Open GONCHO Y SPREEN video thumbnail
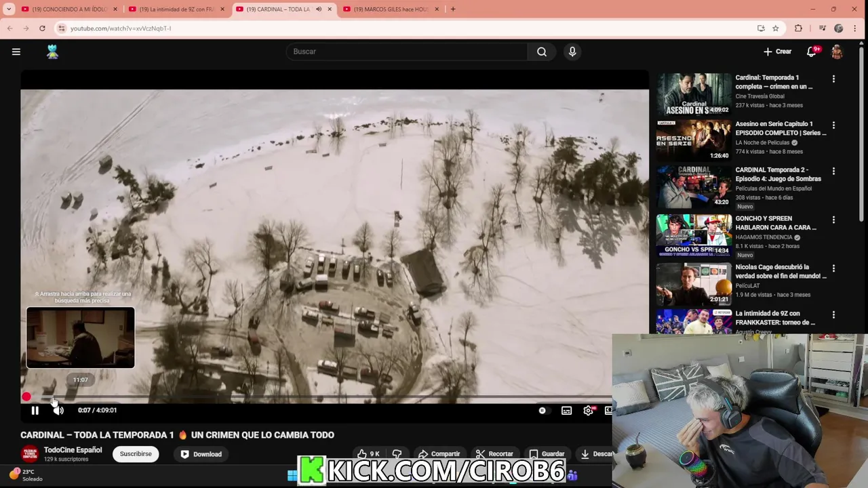868x488 pixels. tap(694, 235)
